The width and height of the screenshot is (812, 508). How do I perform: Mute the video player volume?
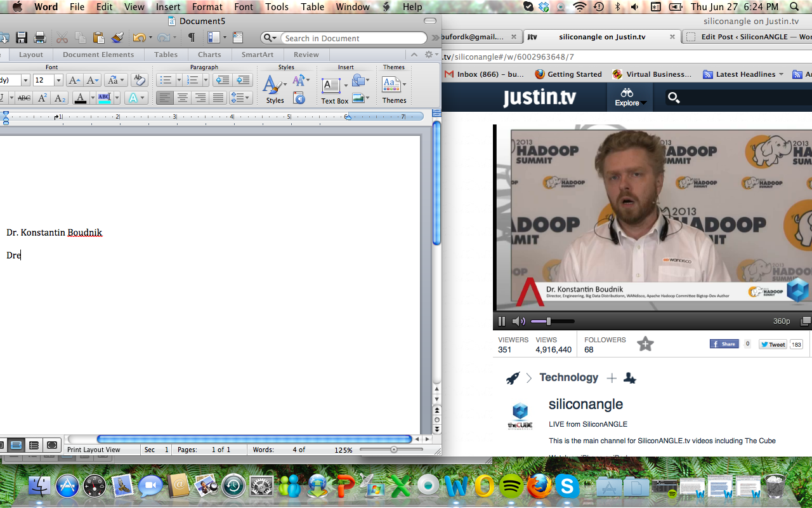point(518,321)
